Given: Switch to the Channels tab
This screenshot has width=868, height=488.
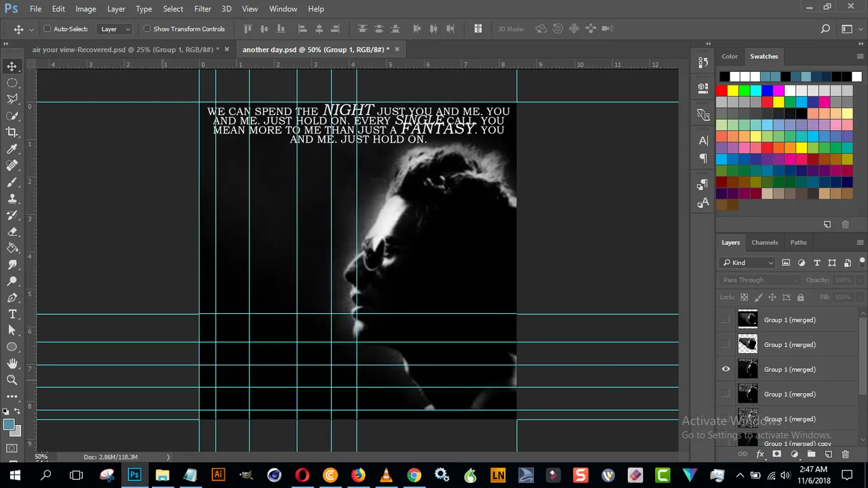Looking at the screenshot, I should pyautogui.click(x=764, y=243).
